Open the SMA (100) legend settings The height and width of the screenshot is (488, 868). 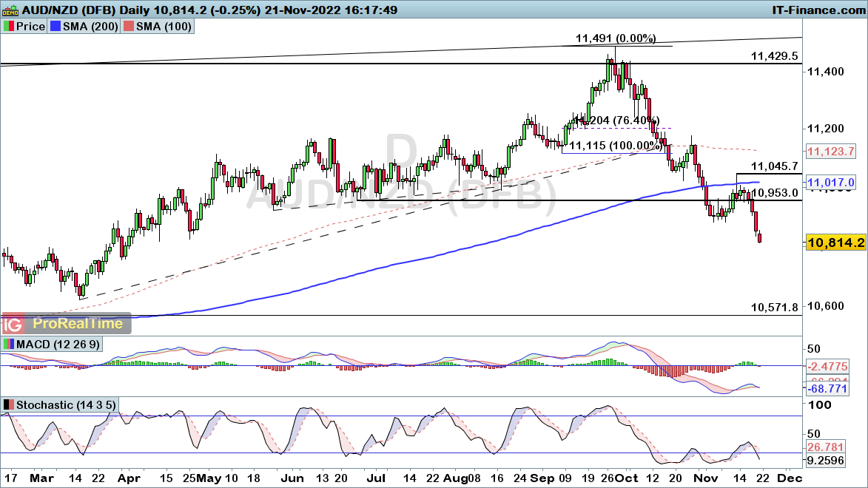(x=164, y=27)
